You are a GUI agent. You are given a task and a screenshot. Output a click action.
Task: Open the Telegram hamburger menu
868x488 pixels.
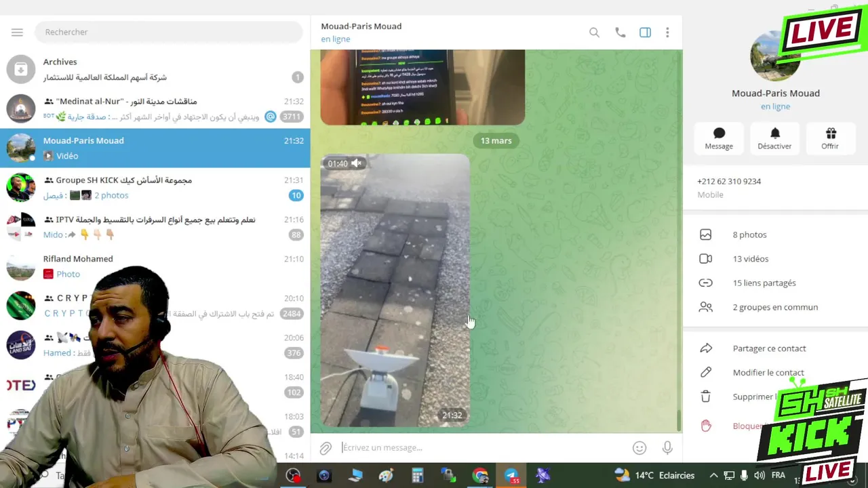pos(17,32)
